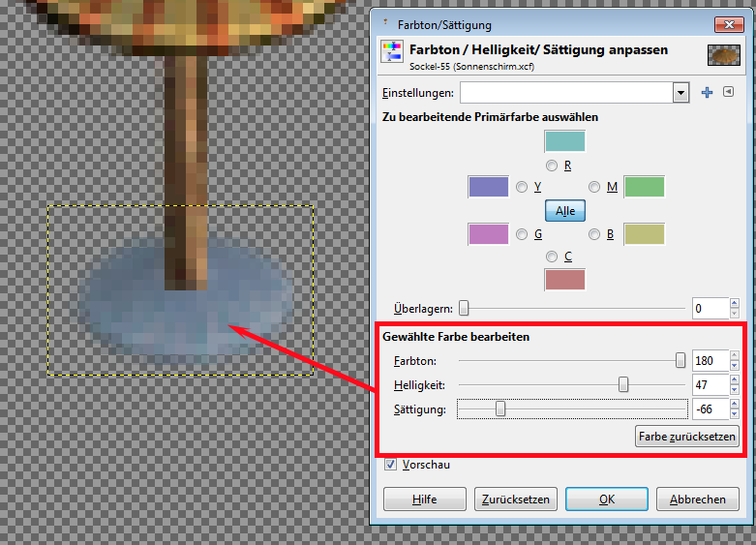Increase Sättigung value with up arrow

coord(734,404)
